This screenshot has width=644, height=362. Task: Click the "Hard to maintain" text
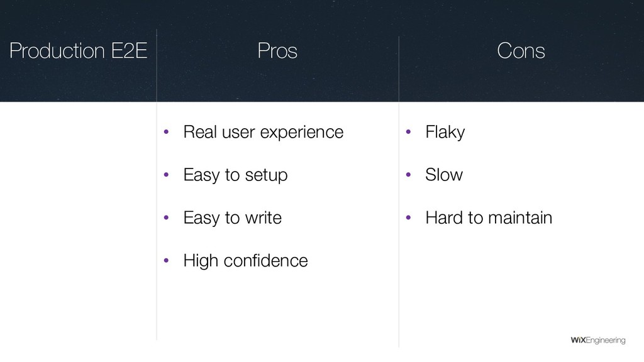coord(489,217)
